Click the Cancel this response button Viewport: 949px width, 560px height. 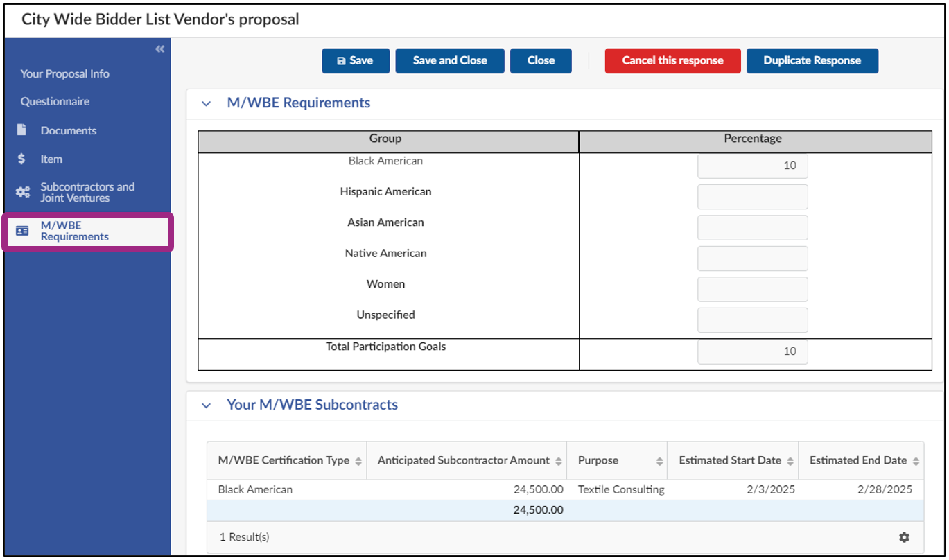(x=671, y=60)
